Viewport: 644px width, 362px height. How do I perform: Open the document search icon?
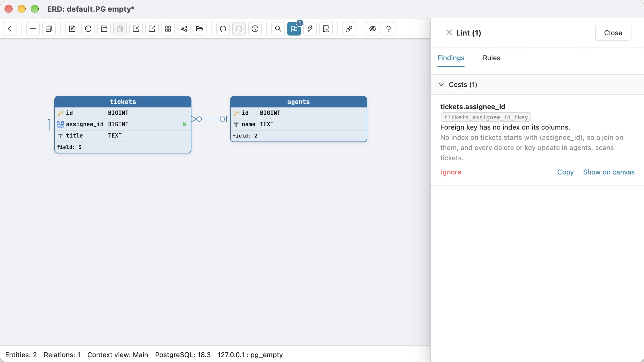[x=326, y=29]
